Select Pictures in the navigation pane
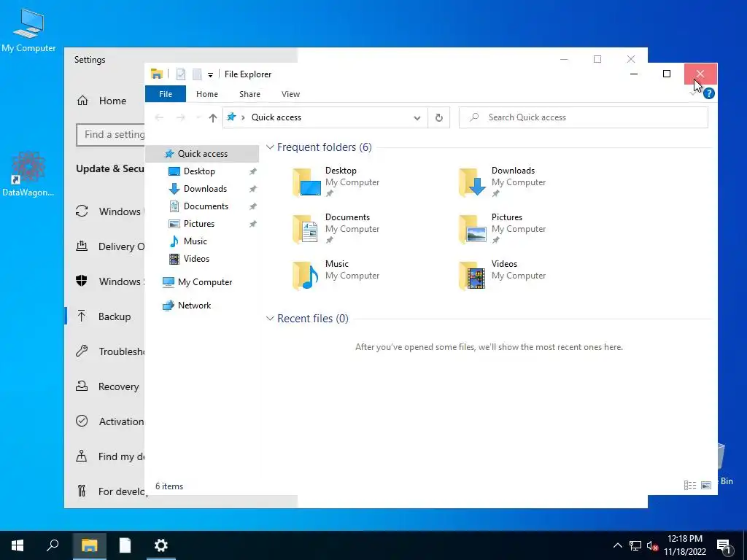The image size is (747, 560). pyautogui.click(x=199, y=224)
